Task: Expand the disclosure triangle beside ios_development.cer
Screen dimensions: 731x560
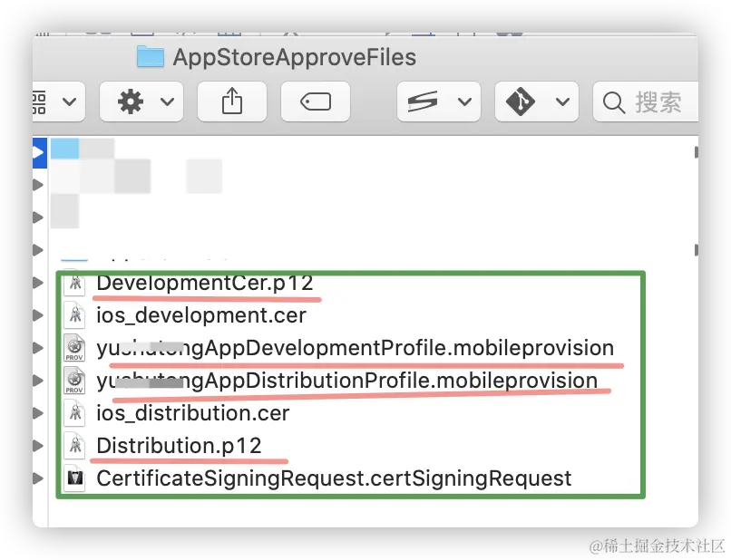Action: coord(38,315)
